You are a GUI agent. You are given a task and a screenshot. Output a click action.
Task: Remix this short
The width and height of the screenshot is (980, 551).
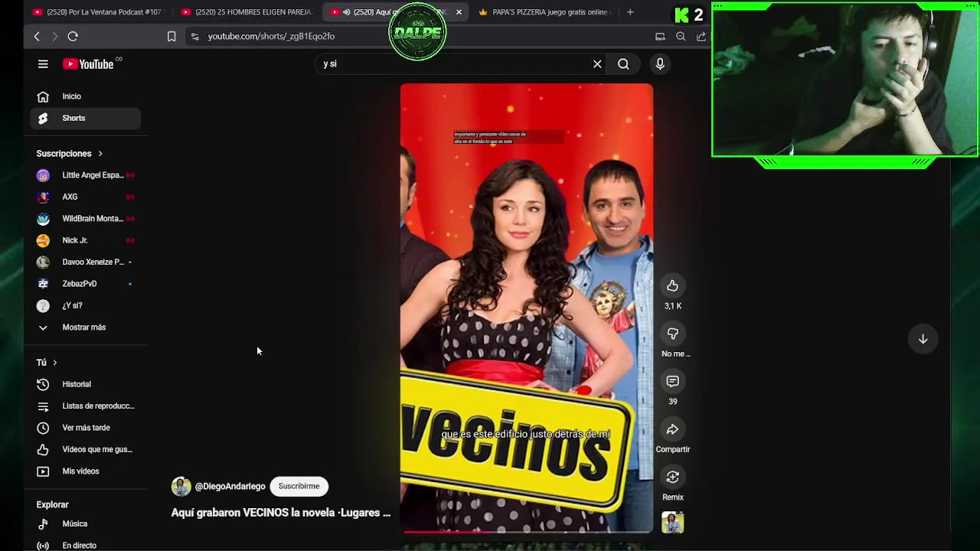[672, 477]
